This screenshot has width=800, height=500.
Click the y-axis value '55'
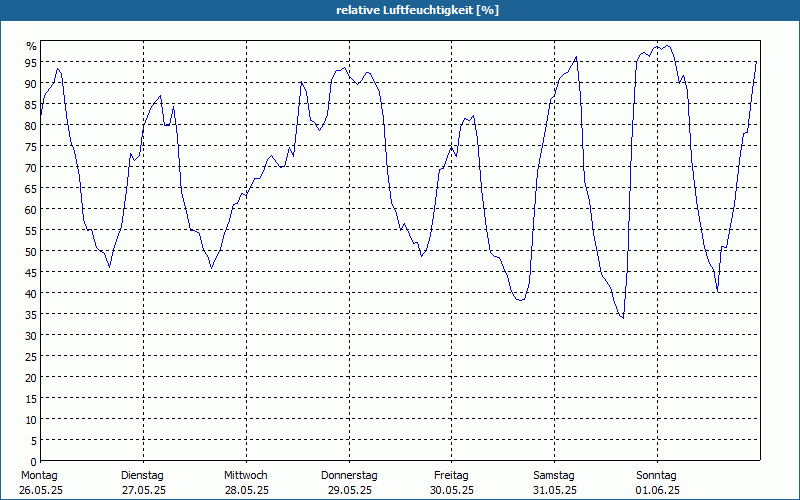click(x=31, y=231)
